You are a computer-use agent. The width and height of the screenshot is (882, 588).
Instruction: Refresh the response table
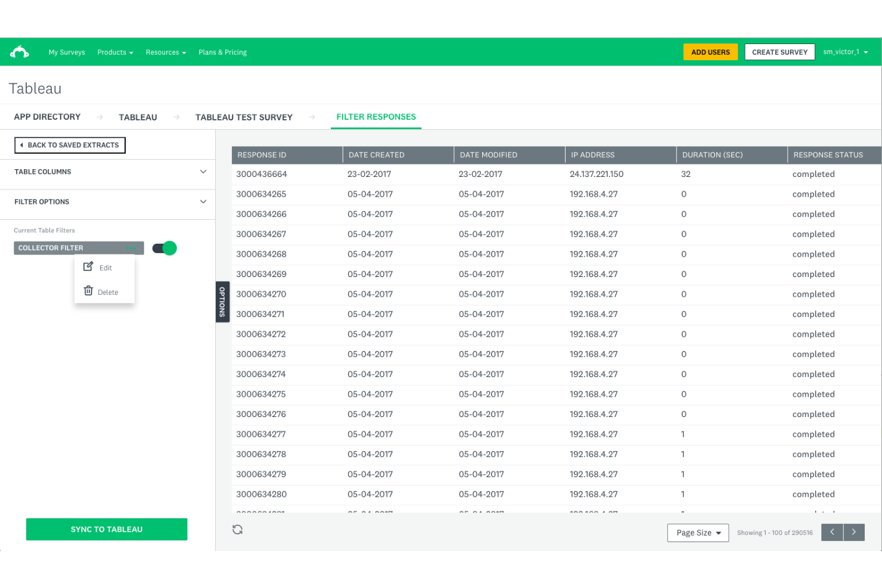click(x=237, y=529)
